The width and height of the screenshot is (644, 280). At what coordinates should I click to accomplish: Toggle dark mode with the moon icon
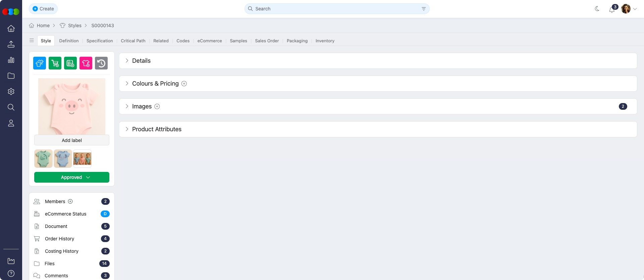point(597,9)
